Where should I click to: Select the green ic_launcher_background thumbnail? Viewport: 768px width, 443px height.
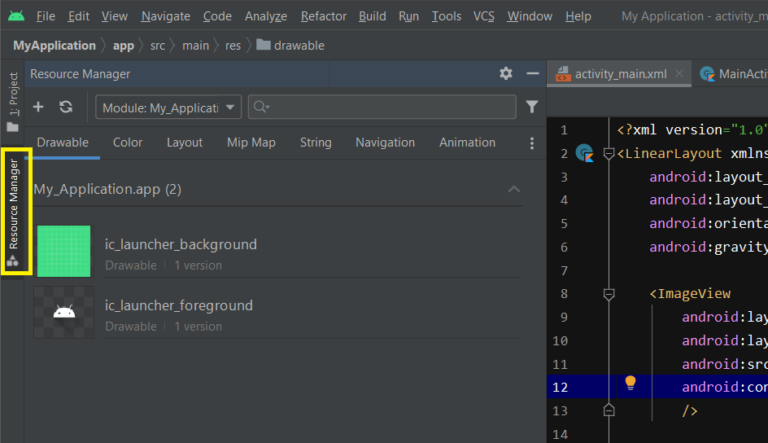click(64, 252)
